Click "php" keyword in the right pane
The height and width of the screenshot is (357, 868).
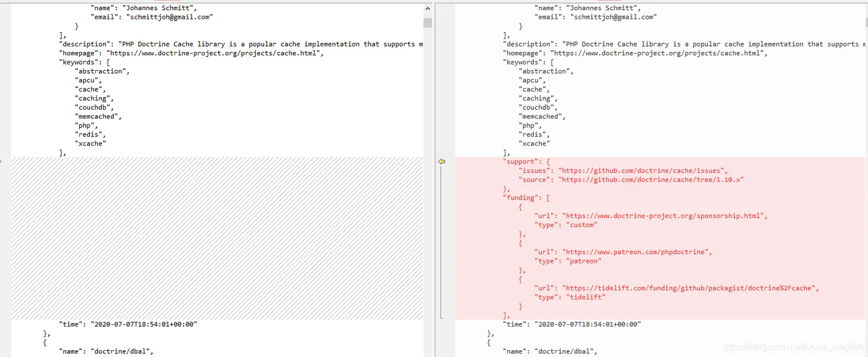(x=531, y=125)
